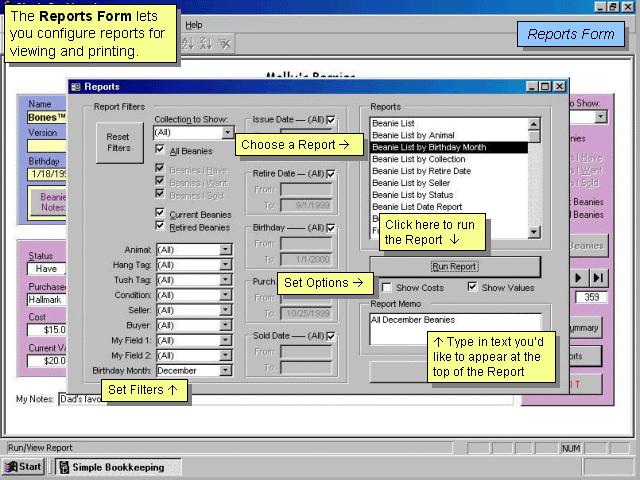Toggle the All Beanies checkbox
The image size is (640, 480).
160,150
